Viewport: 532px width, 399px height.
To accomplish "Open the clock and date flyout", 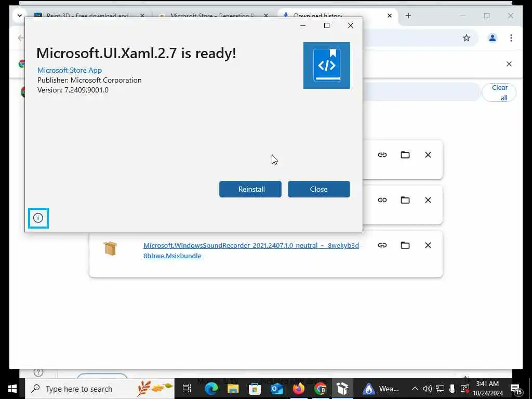I will click(487, 389).
